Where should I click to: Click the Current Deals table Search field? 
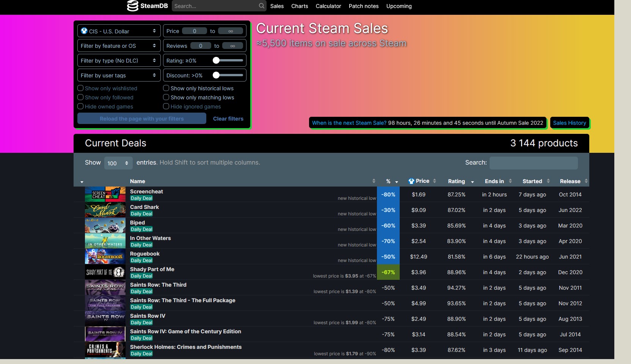click(534, 163)
